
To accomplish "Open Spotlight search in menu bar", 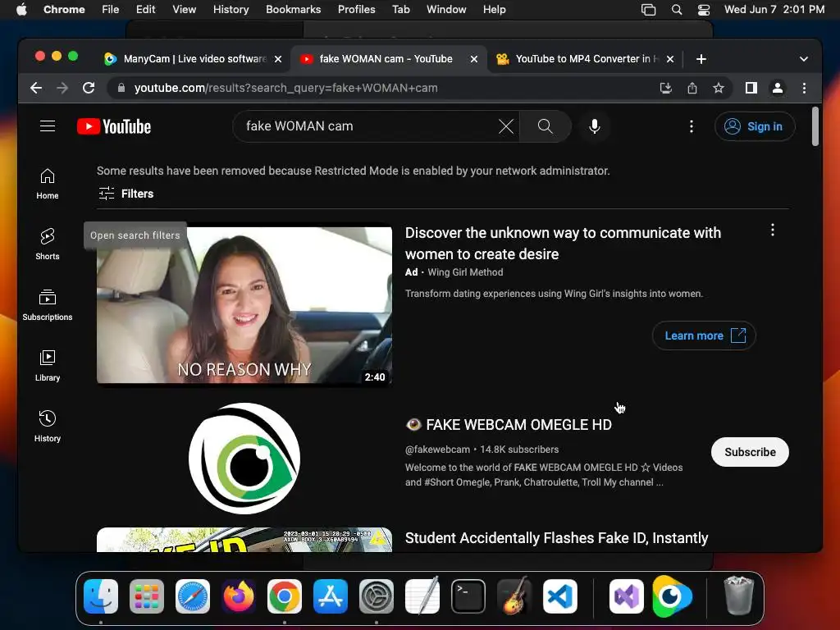I will tap(677, 9).
